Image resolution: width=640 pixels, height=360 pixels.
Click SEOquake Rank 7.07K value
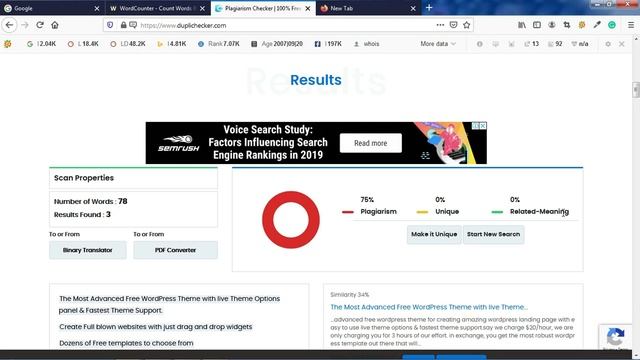[x=219, y=44]
